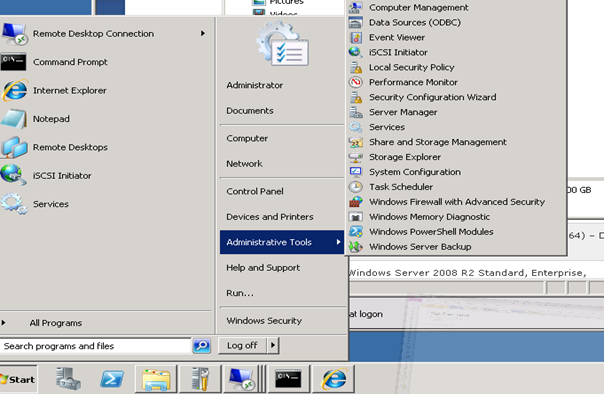Open Services in Administrative Tools submenu

point(387,127)
